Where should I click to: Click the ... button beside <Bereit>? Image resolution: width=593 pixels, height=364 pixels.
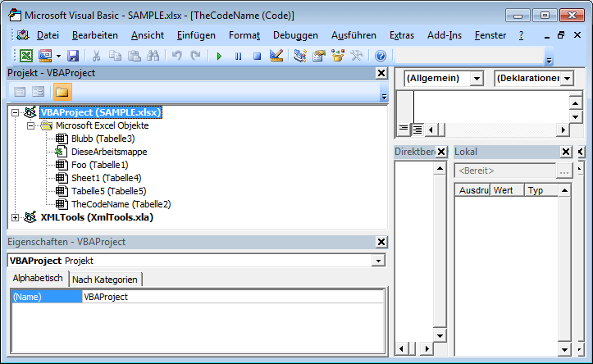coord(563,171)
